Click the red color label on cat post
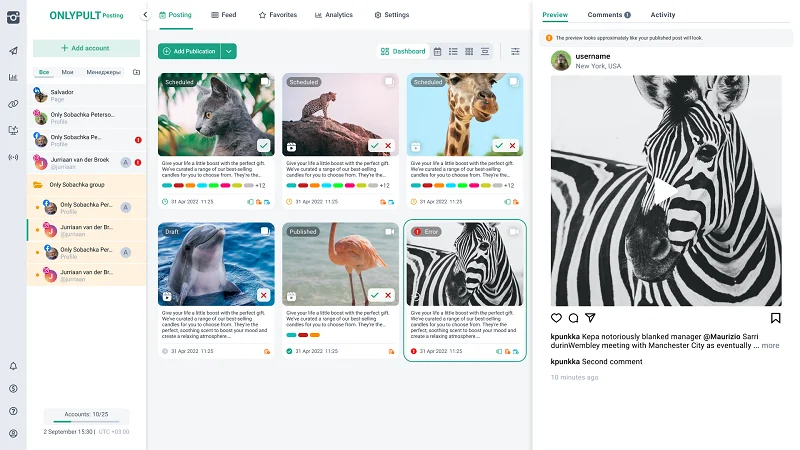Viewport: 800px width, 450px height. pos(179,185)
